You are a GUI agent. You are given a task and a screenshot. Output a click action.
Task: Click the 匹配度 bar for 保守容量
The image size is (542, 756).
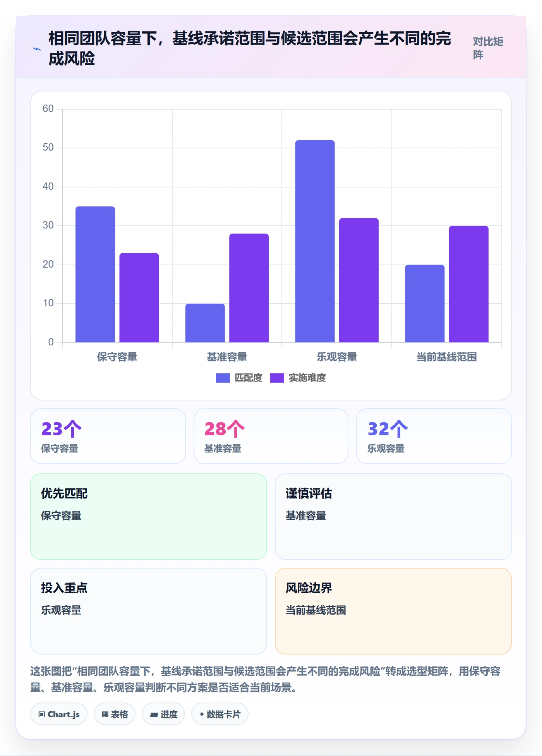click(x=95, y=275)
